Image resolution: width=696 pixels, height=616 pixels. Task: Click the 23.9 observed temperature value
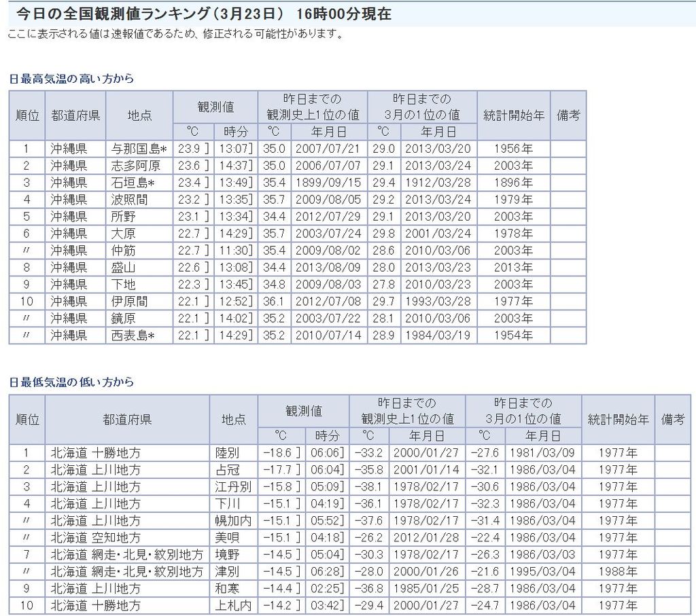point(188,149)
